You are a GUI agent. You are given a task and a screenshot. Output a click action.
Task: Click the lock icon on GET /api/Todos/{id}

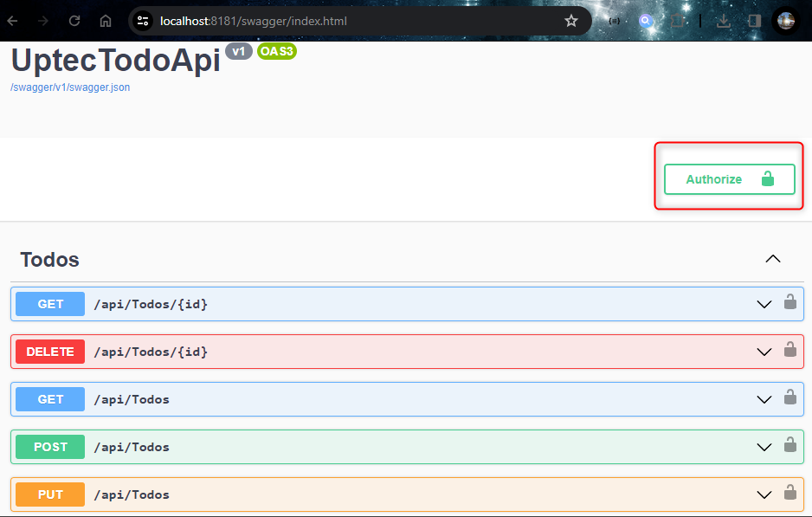789,302
